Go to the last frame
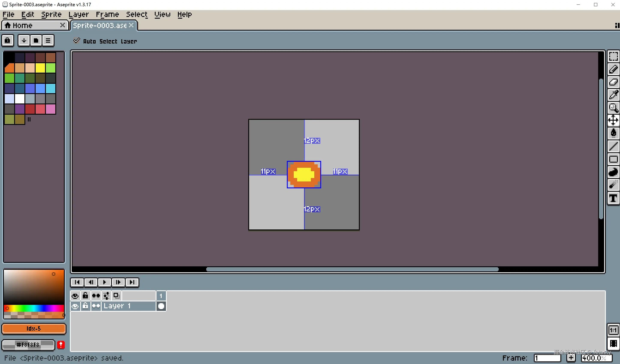This screenshot has height=364, width=620. [x=132, y=282]
